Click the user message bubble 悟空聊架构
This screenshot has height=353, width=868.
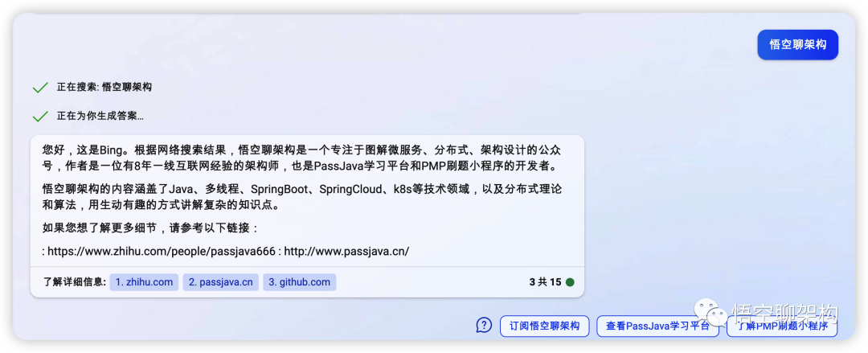coord(798,44)
